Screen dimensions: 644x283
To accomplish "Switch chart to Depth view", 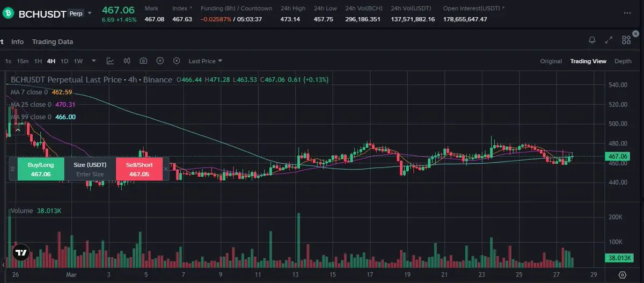I will tap(623, 61).
